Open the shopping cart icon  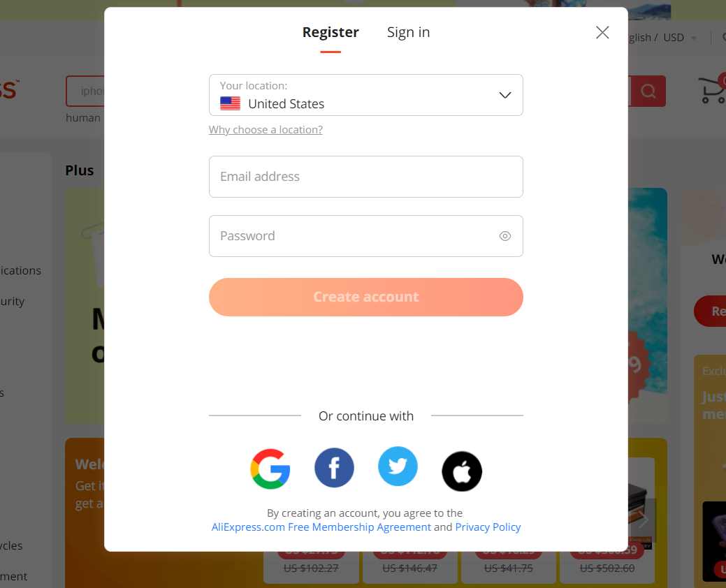tap(712, 90)
